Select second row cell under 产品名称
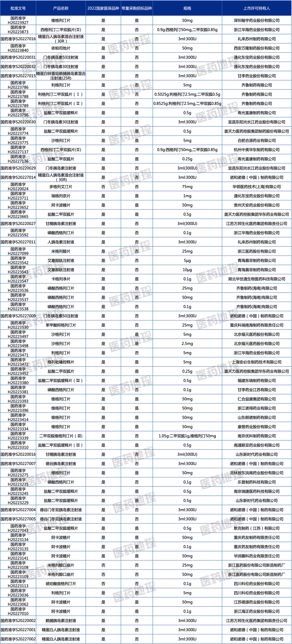Viewport: 292px width, 644px height. (61, 29)
